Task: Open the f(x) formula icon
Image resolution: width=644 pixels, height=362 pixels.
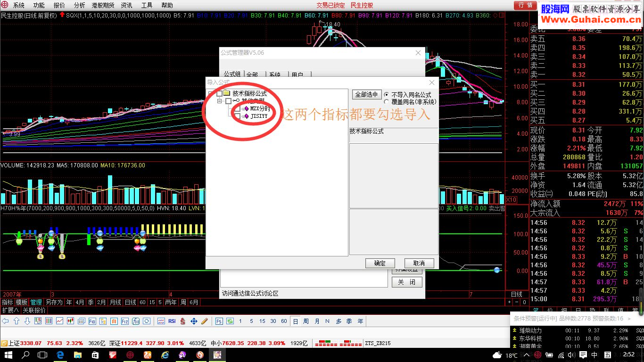Action: pyautogui.click(x=136, y=321)
